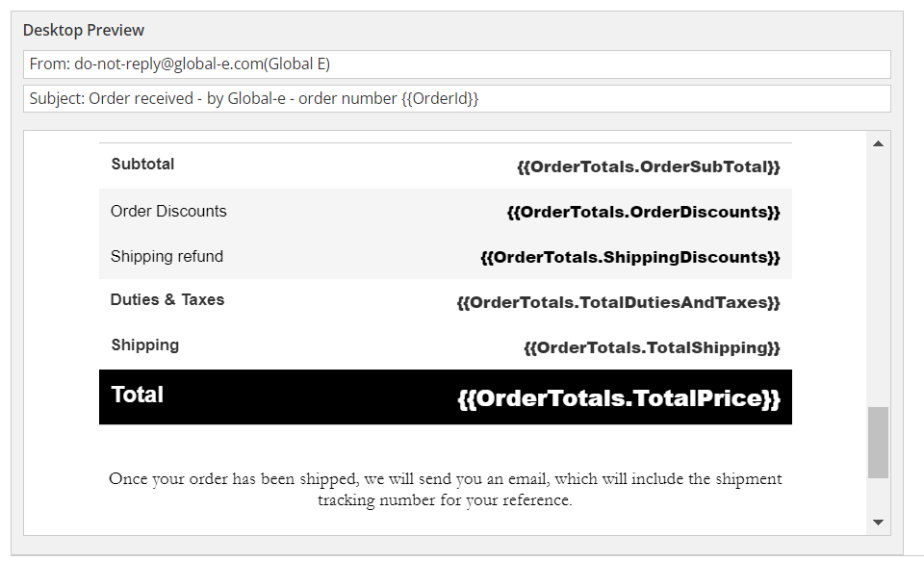This screenshot has width=924, height=562.
Task: Click the black Total bar
Action: (x=445, y=396)
